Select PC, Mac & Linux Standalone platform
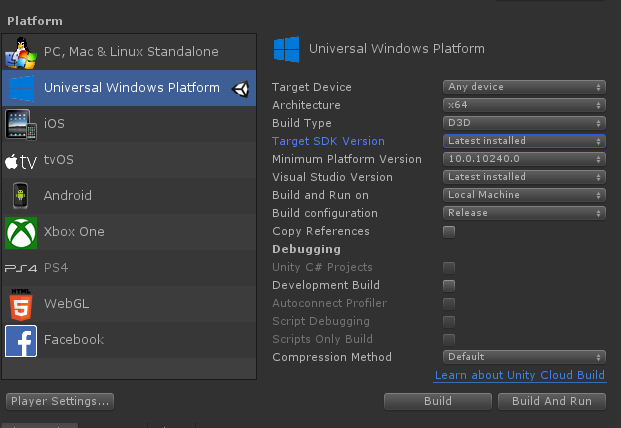 tap(129, 52)
